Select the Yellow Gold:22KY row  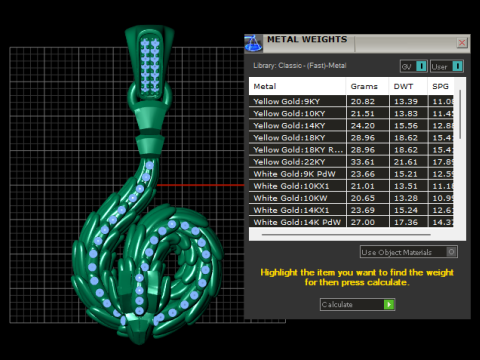click(x=351, y=162)
